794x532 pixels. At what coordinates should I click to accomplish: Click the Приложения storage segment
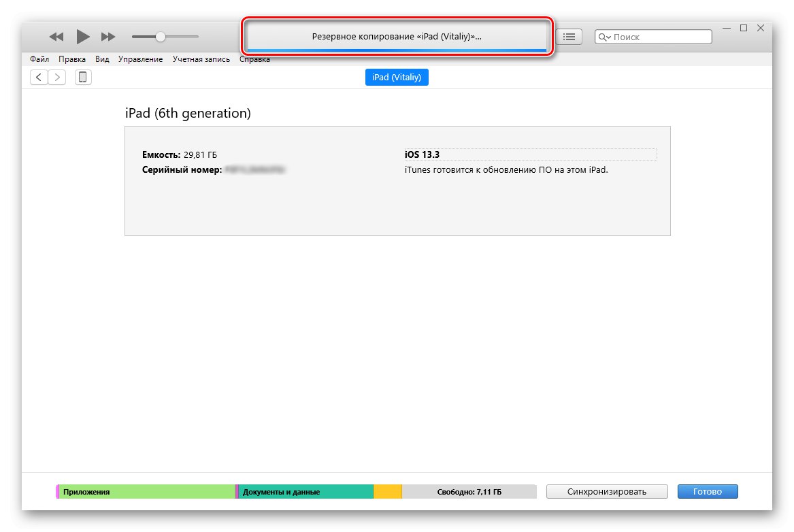(x=146, y=492)
